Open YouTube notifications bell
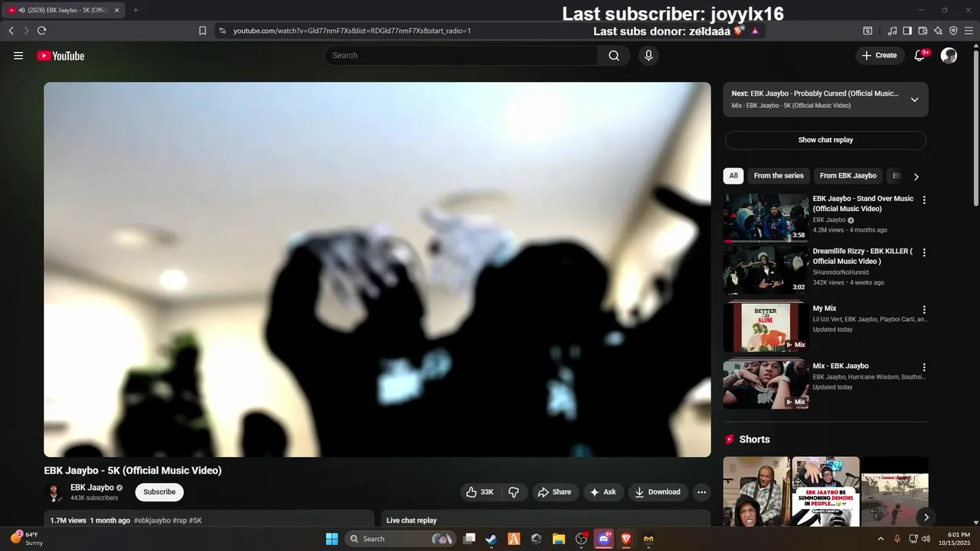The height and width of the screenshot is (551, 980). [x=920, y=55]
